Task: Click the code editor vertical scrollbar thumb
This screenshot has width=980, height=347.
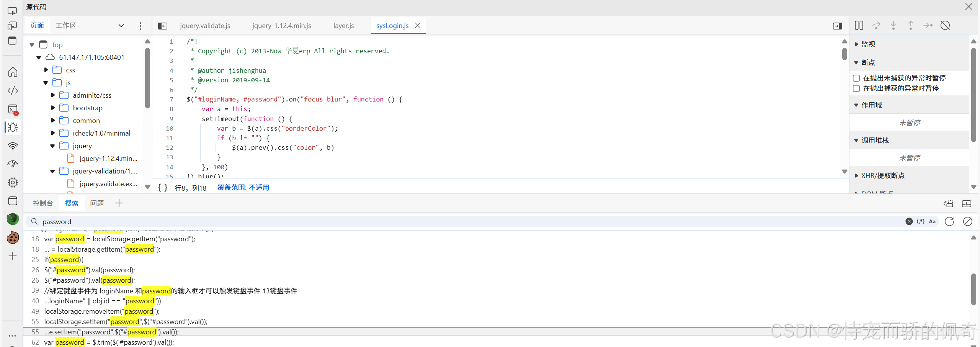Action: tap(844, 54)
